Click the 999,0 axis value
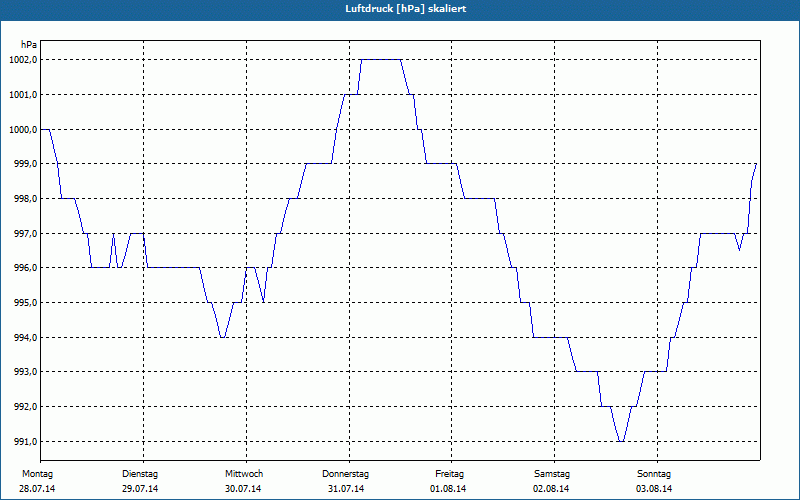This screenshot has height=500, width=800. click(26, 164)
